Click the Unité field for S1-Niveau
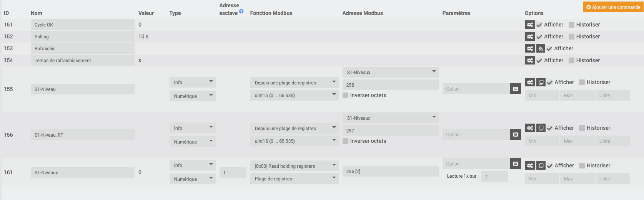 [612, 95]
